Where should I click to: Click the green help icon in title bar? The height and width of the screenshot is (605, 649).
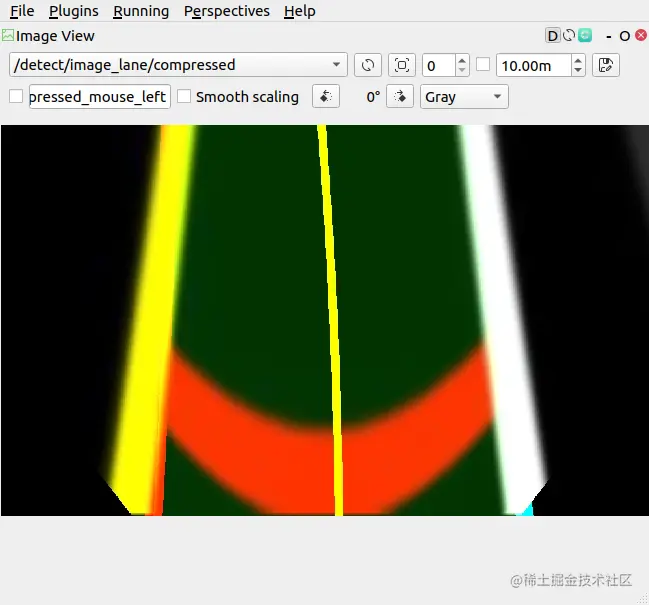click(x=585, y=35)
